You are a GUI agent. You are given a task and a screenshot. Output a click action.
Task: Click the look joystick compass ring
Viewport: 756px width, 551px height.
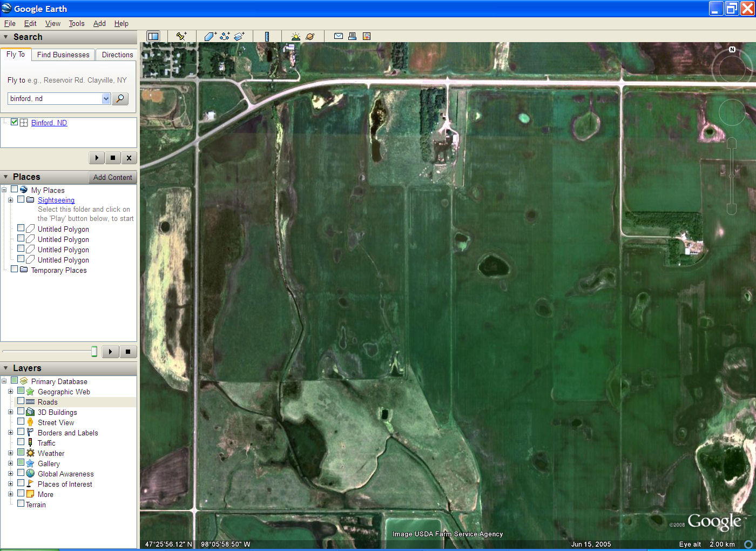732,68
